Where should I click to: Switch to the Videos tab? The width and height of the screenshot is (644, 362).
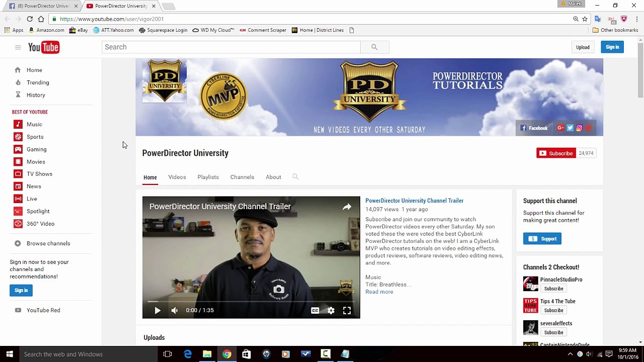click(177, 177)
